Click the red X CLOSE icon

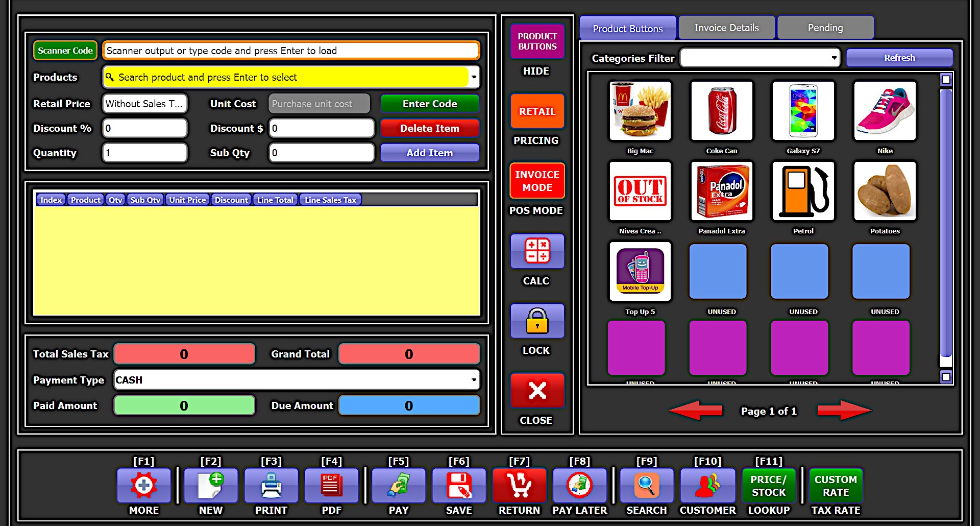(x=537, y=391)
